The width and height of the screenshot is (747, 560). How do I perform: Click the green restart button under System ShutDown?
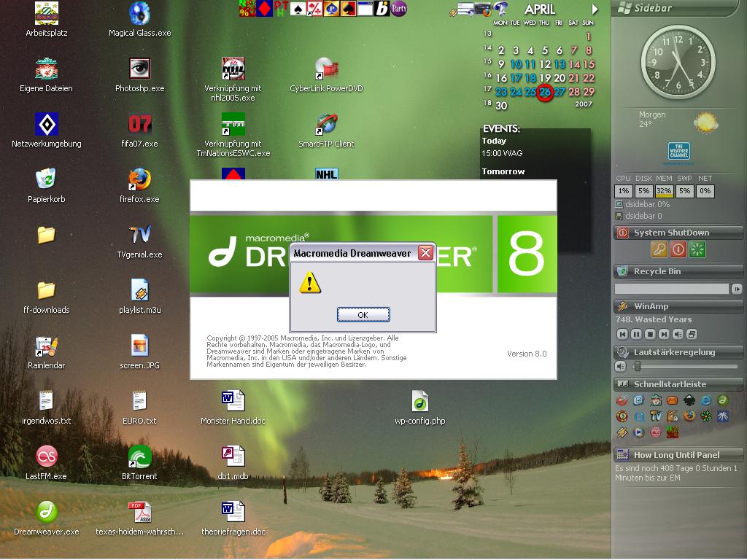pos(697,249)
